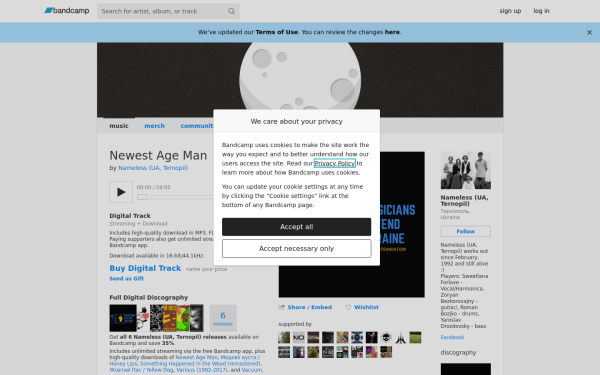Screen dimensions: 600x375
Task: Open the Newest Age Man link in discography text
Action: point(196,357)
